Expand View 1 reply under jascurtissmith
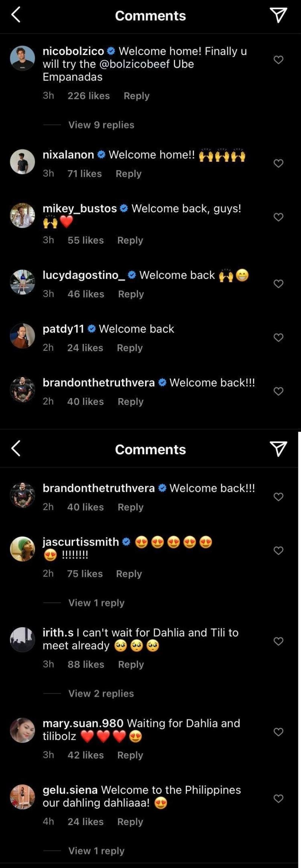 point(96,603)
